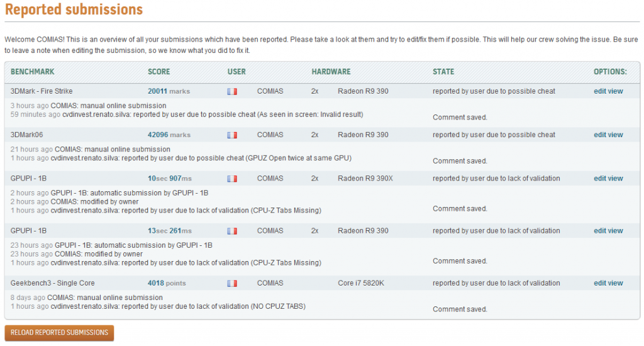Click COMIAS user in the Fire Strike row
644x346 pixels.
point(270,91)
